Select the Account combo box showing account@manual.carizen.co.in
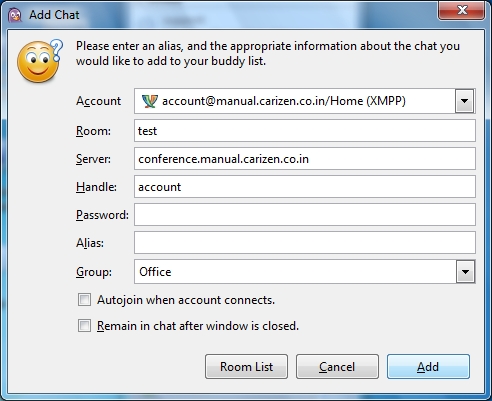Image resolution: width=492 pixels, height=401 pixels. click(305, 101)
